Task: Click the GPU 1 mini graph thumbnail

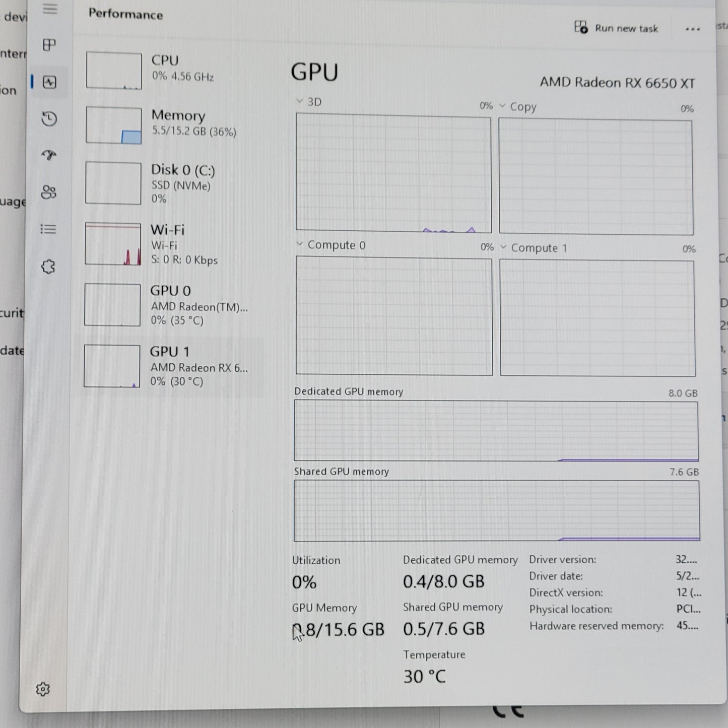Action: point(112,366)
